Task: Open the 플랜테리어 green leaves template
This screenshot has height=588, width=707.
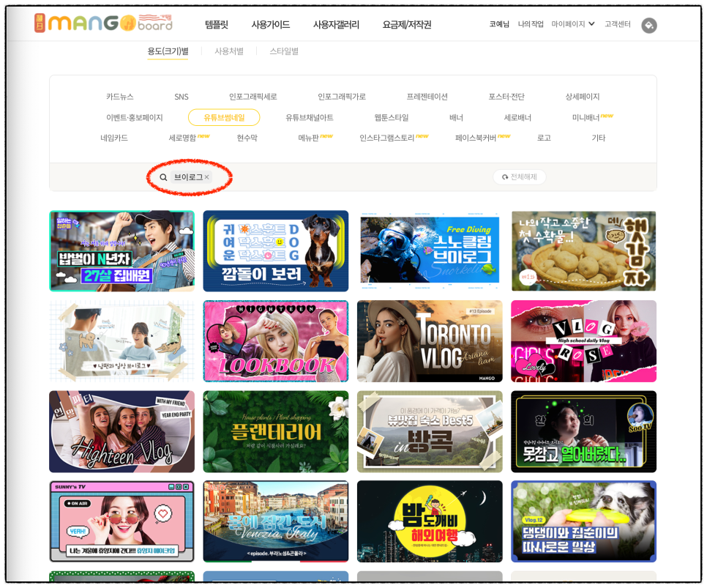Action: pos(275,431)
